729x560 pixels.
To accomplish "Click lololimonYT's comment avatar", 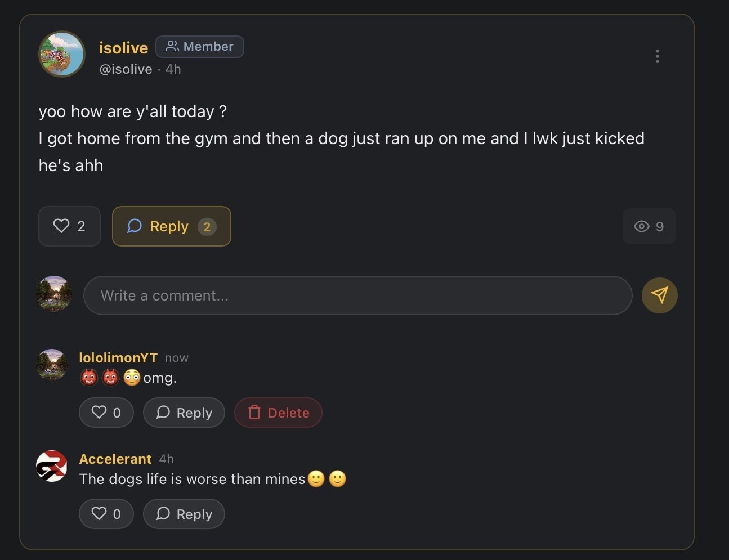I will 52,364.
